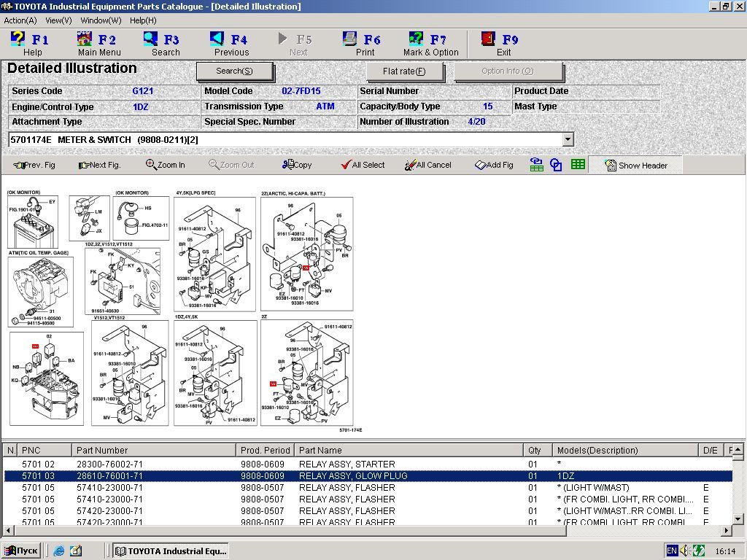Click the Part Name column header

click(409, 450)
